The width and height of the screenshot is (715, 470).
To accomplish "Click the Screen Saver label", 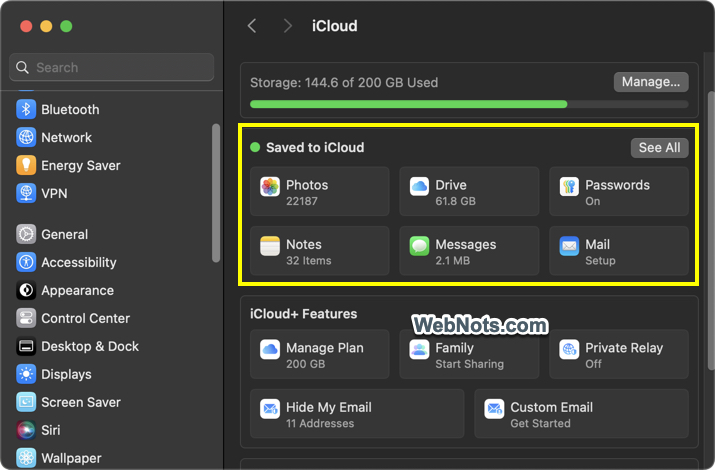I will click(81, 403).
